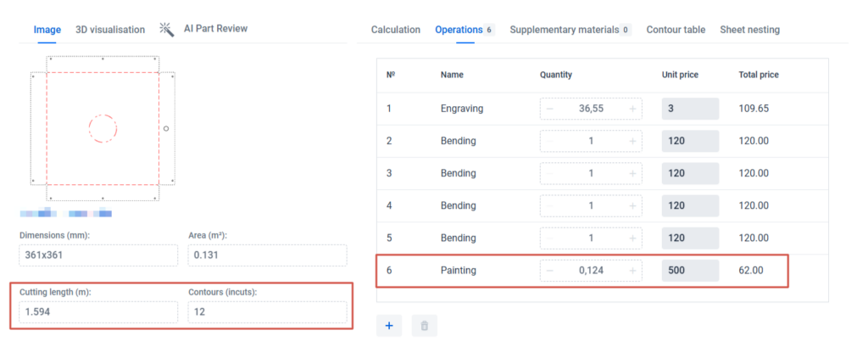The width and height of the screenshot is (868, 353).
Task: Decrease Engraving quantity with minus icon
Action: click(x=549, y=109)
